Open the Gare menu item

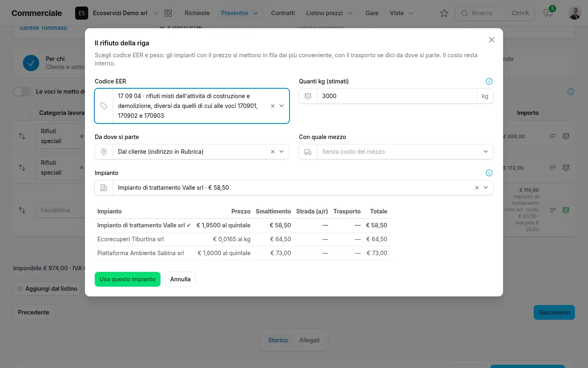372,13
